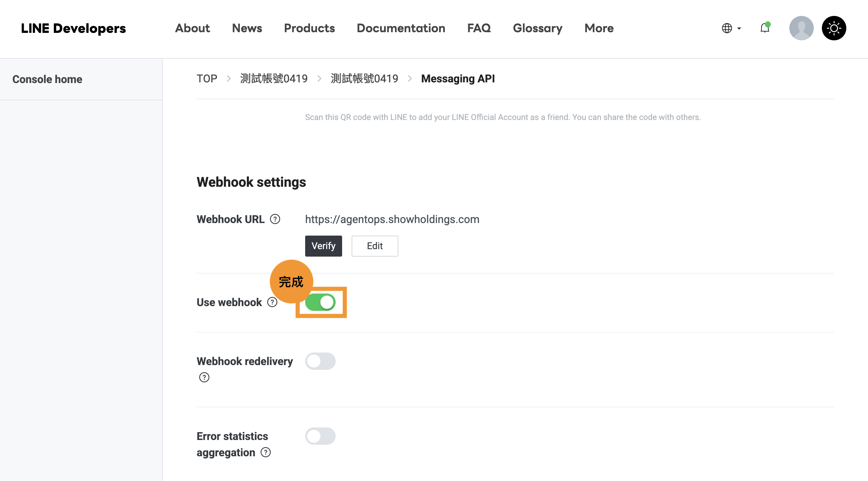
Task: Click help icon next to Use webhook
Action: pos(272,302)
